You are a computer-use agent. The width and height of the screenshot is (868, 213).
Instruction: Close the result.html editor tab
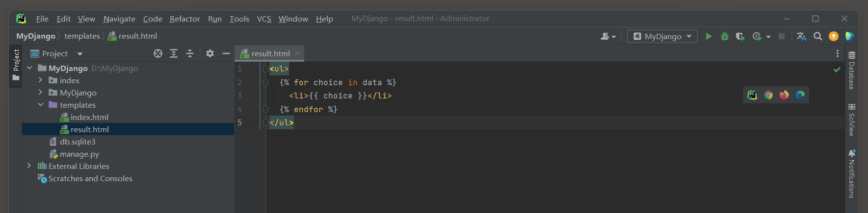point(297,53)
